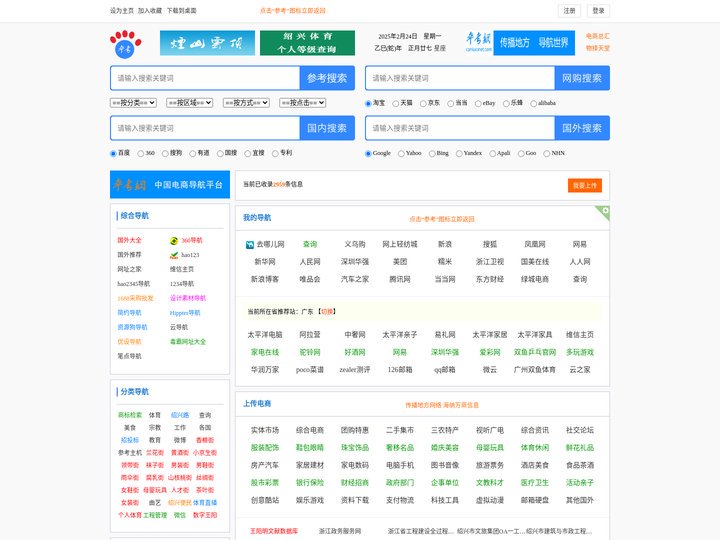Open the 按区域 dropdown

pos(190,103)
